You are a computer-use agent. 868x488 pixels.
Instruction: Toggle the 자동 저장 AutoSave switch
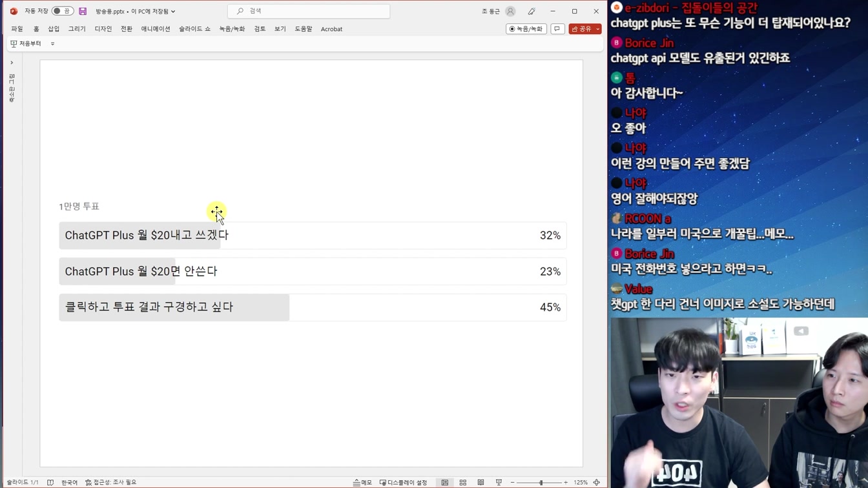[63, 11]
